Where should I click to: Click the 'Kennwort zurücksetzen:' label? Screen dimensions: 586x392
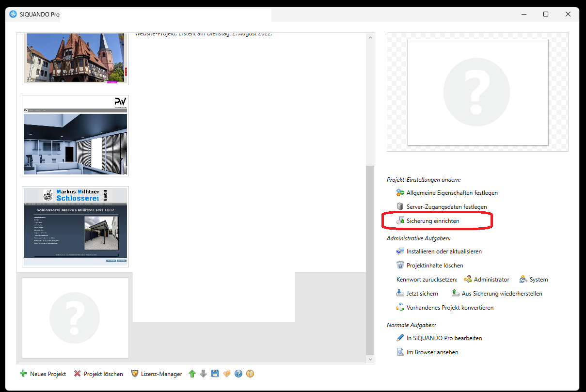pos(427,280)
